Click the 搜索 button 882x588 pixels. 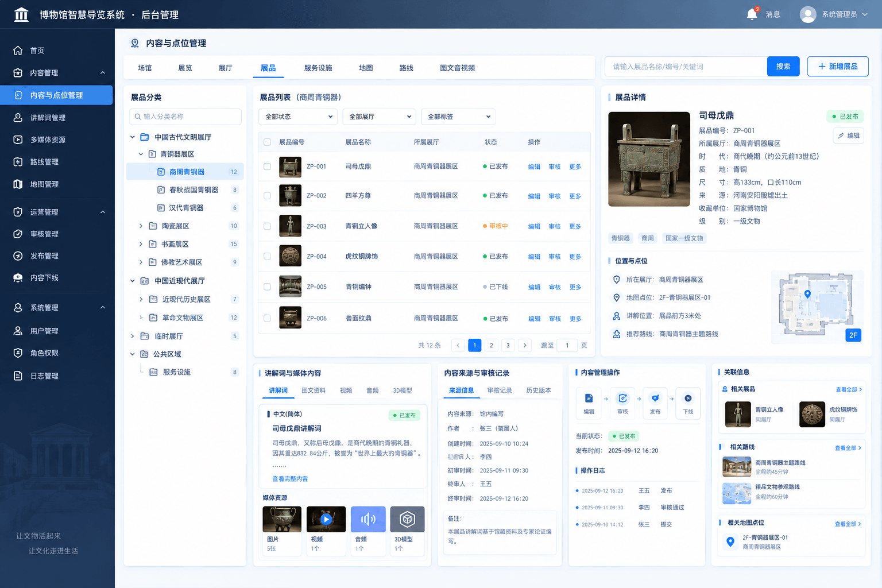point(783,67)
